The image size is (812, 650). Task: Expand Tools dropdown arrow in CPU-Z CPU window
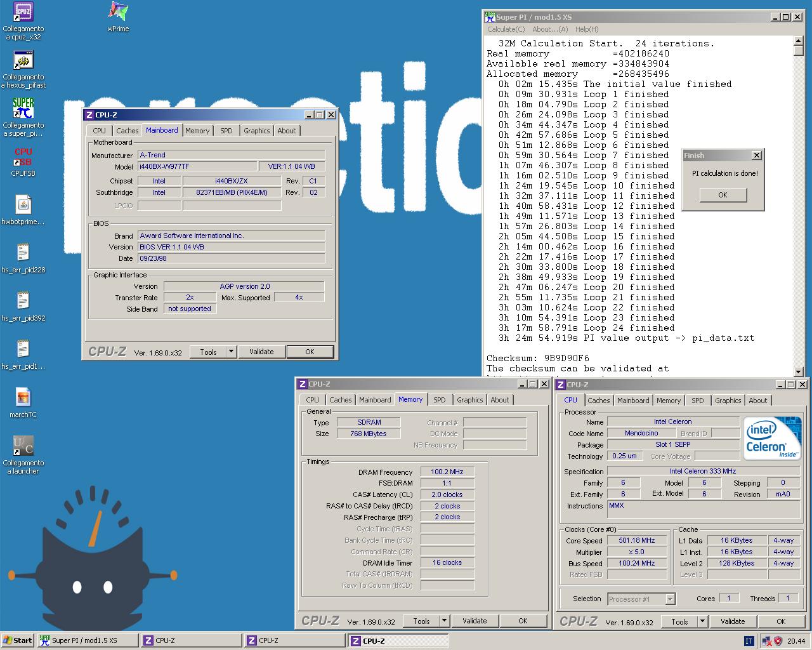[x=702, y=622]
